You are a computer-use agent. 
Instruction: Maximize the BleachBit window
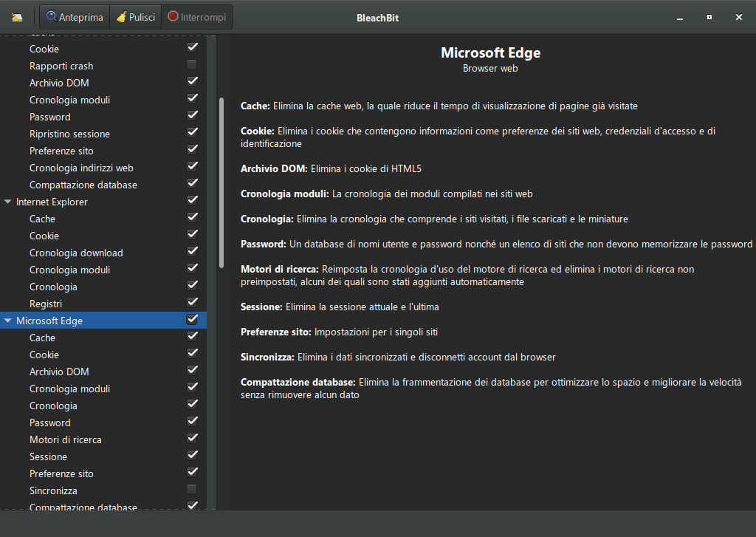click(709, 17)
